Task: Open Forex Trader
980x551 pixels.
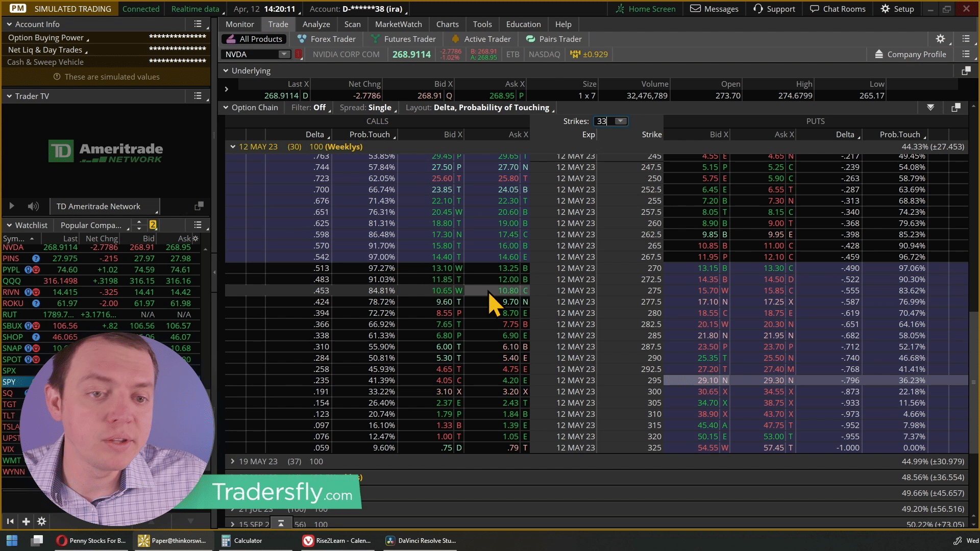Action: coord(327,39)
